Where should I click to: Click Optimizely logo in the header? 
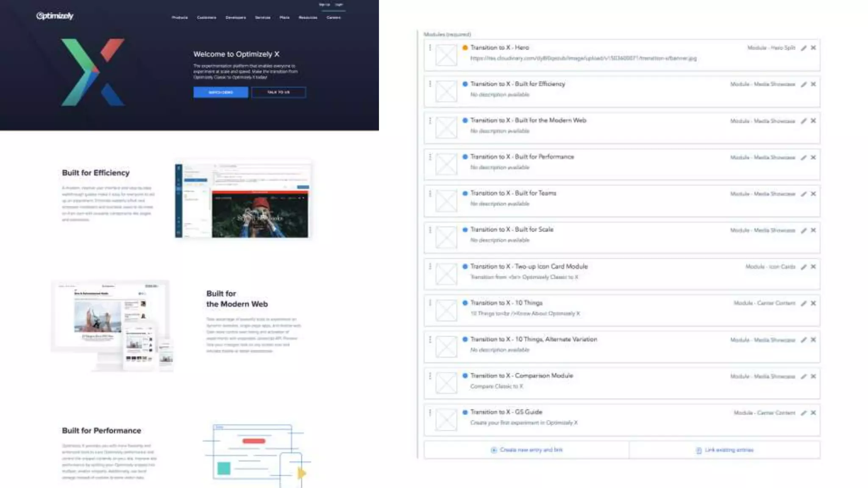tap(55, 16)
